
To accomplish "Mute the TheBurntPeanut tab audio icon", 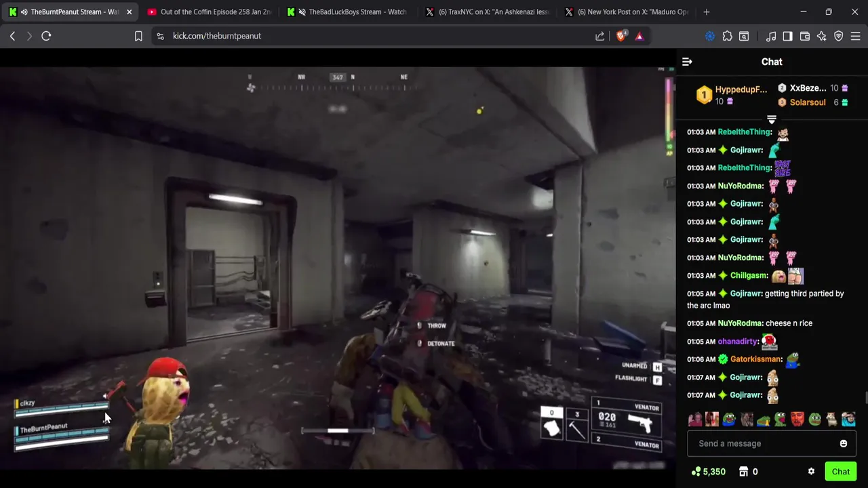I will [24, 12].
